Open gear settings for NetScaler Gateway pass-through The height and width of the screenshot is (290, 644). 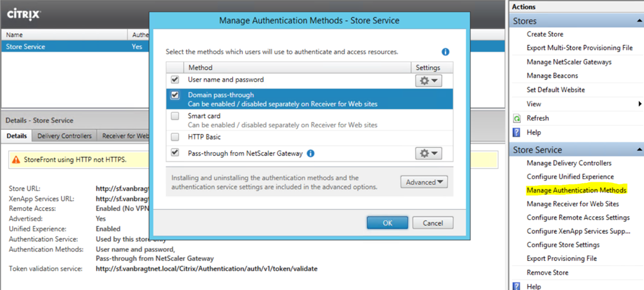(429, 154)
